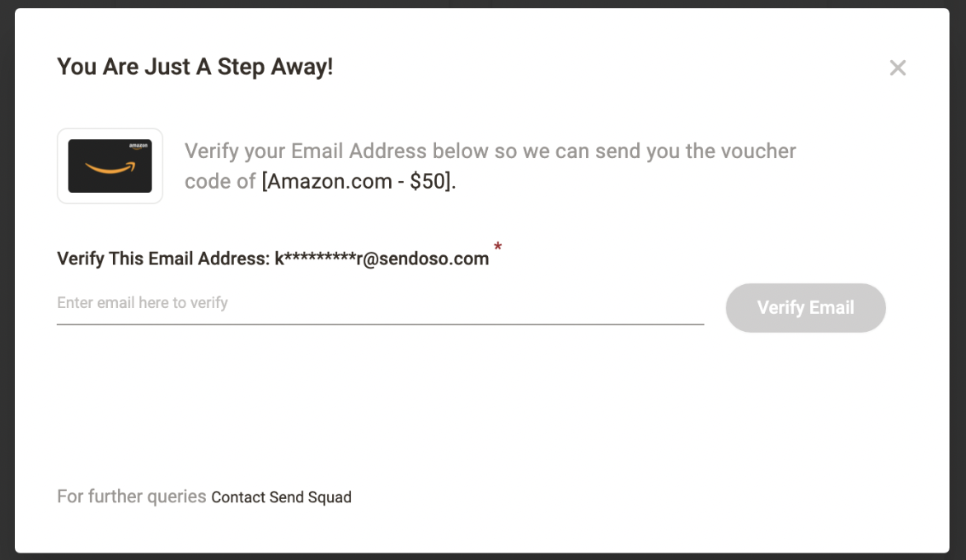This screenshot has height=560, width=966.
Task: Click the small amazon wordmark on the card
Action: [x=138, y=146]
